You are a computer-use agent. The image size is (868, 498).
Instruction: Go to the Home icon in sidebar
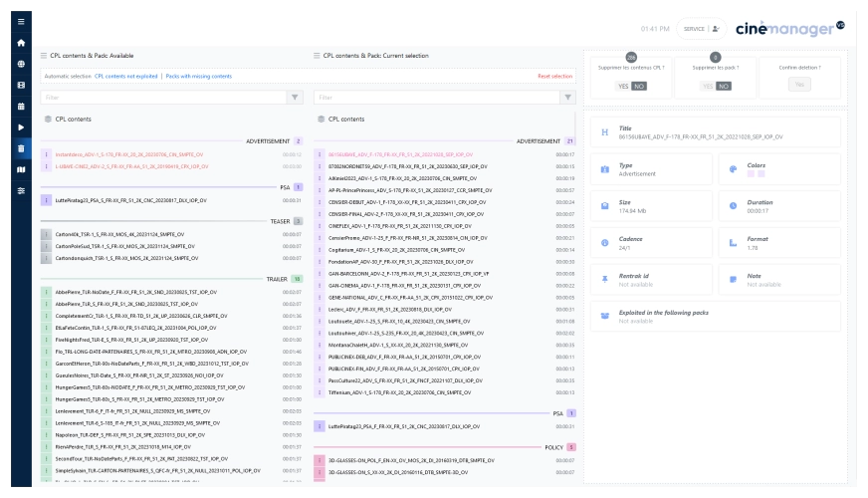[x=20, y=43]
